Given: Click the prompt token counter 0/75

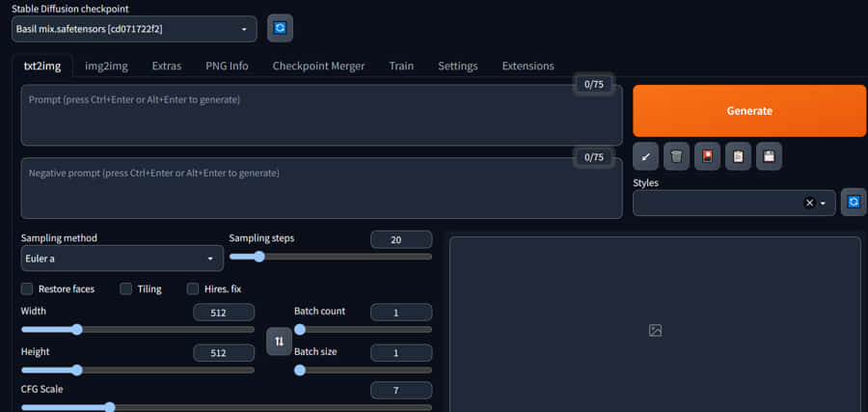Looking at the screenshot, I should point(594,84).
